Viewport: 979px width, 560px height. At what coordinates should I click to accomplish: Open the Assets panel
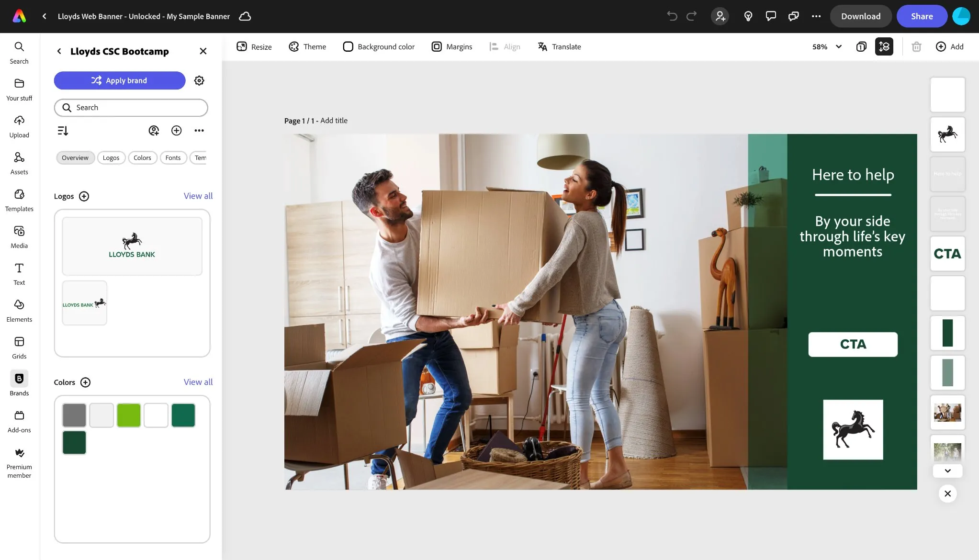[x=19, y=163]
